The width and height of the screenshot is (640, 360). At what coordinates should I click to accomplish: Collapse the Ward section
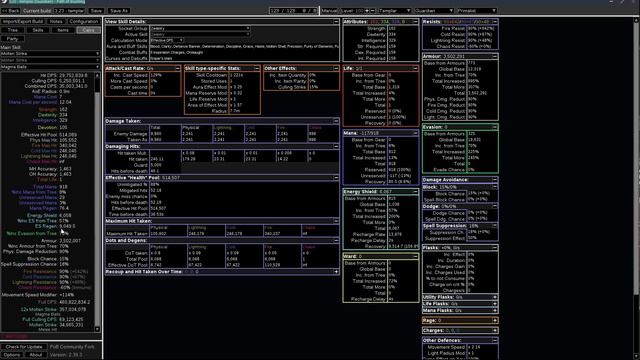pos(415,256)
